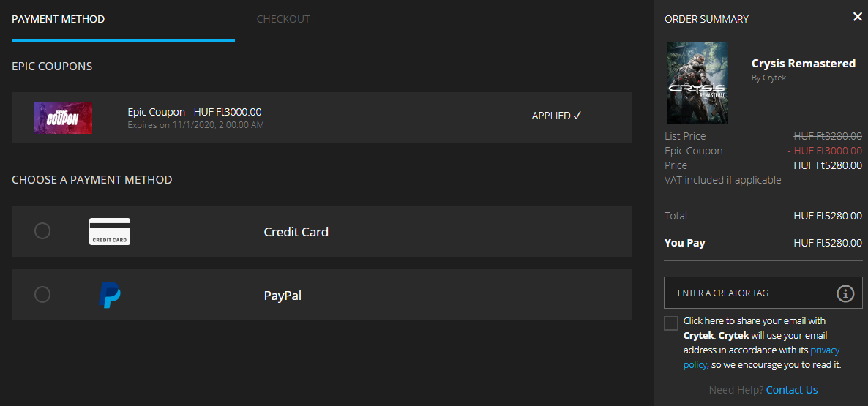Image resolution: width=868 pixels, height=406 pixels.
Task: Click the Contact Us link
Action: (x=792, y=390)
